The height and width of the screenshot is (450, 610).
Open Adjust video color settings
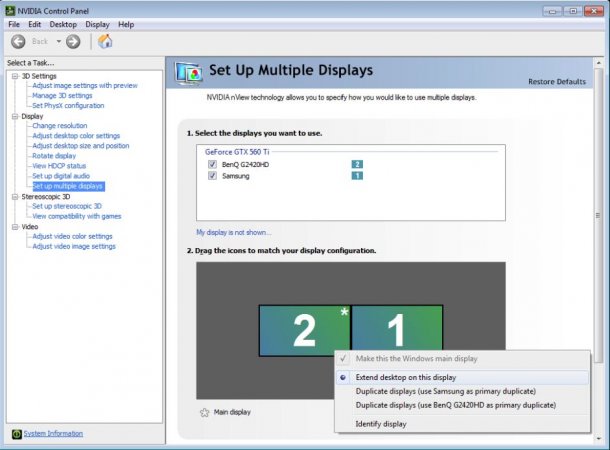tap(72, 236)
